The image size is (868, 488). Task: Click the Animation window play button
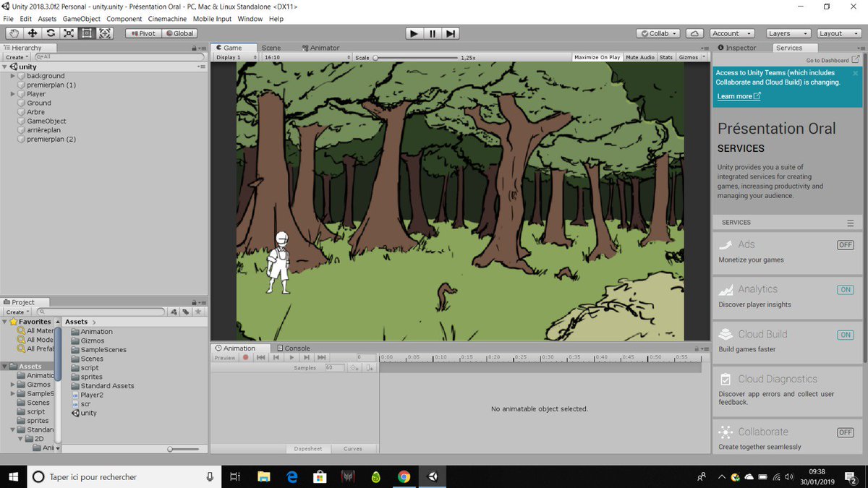pyautogui.click(x=292, y=358)
